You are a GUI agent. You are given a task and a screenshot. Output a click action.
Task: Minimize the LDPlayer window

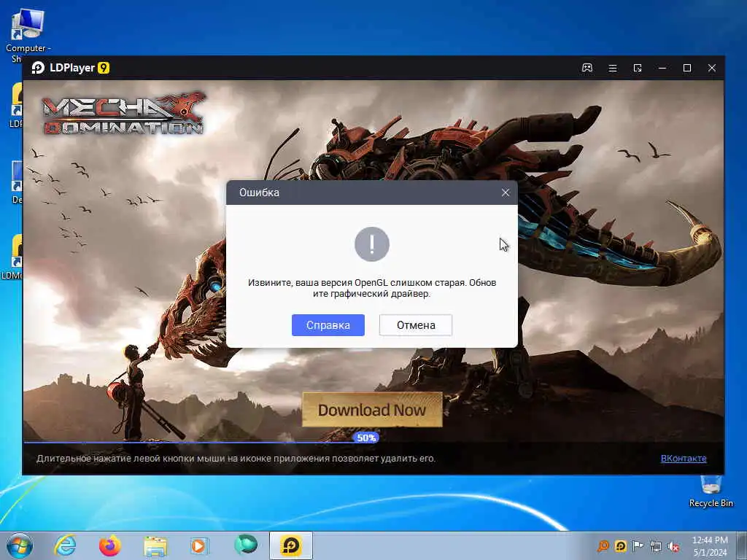(662, 68)
